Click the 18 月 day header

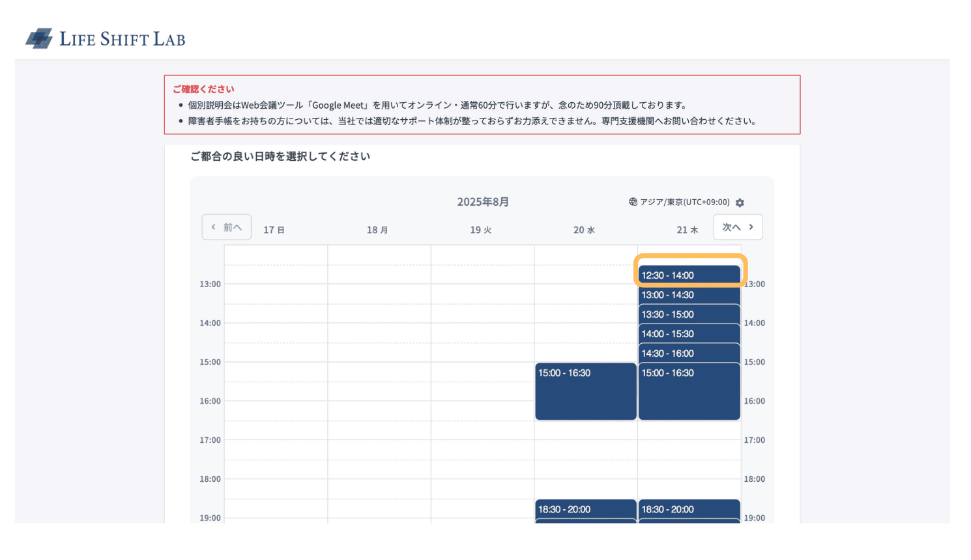(377, 230)
